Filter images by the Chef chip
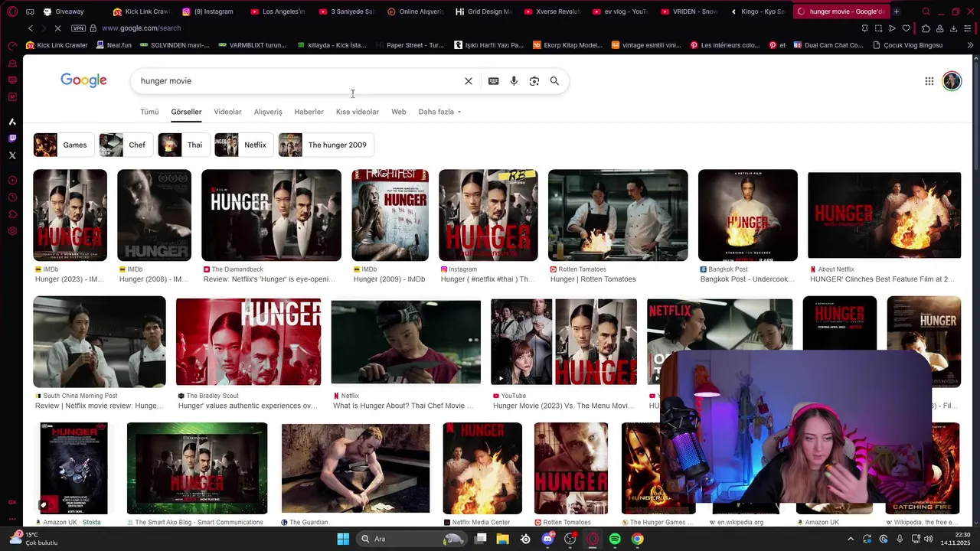 (126, 145)
